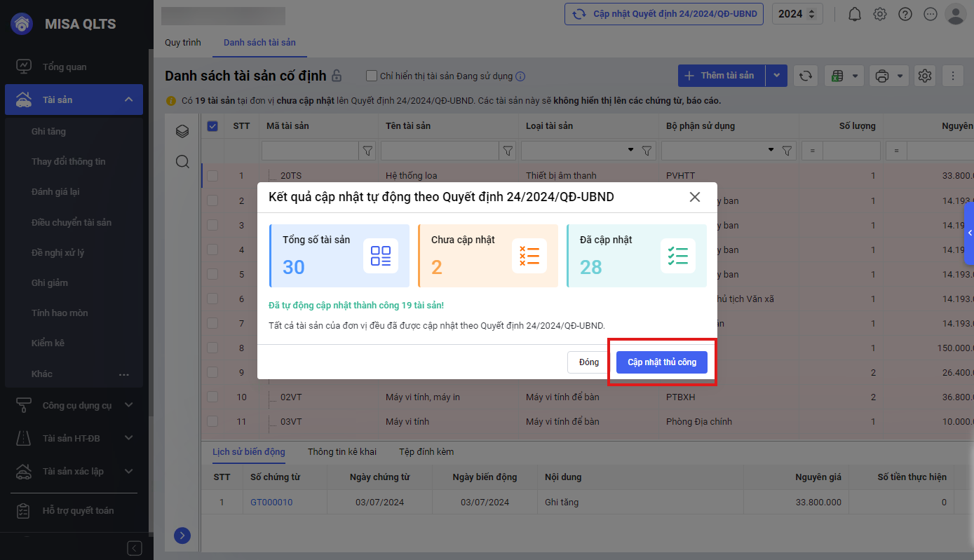Image resolution: width=974 pixels, height=560 pixels.
Task: Open the help question mark icon
Action: click(905, 14)
